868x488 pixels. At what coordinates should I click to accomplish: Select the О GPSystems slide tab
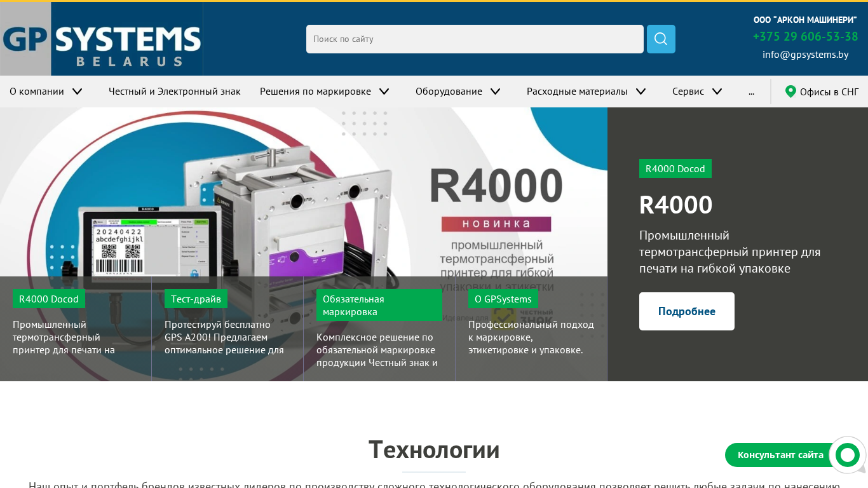click(x=531, y=329)
